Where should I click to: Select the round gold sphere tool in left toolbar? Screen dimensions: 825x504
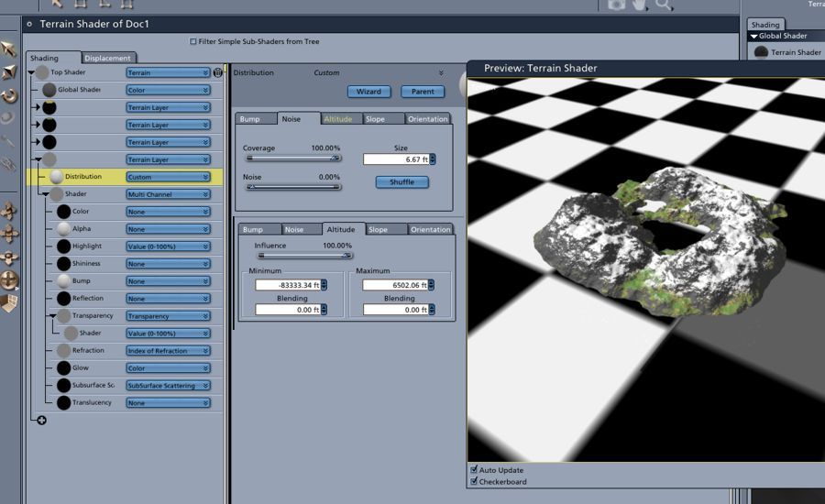9,279
